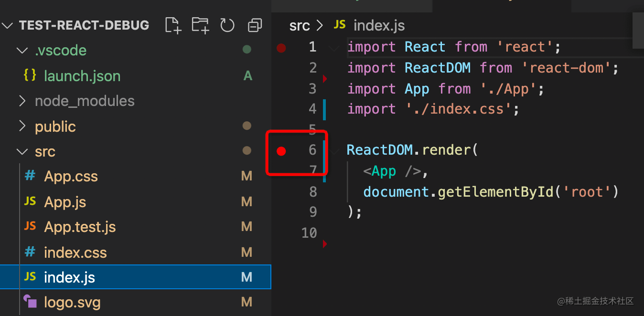Click the index.js breadcrumb item
Screen dimensions: 644x316
pyautogui.click(x=379, y=25)
